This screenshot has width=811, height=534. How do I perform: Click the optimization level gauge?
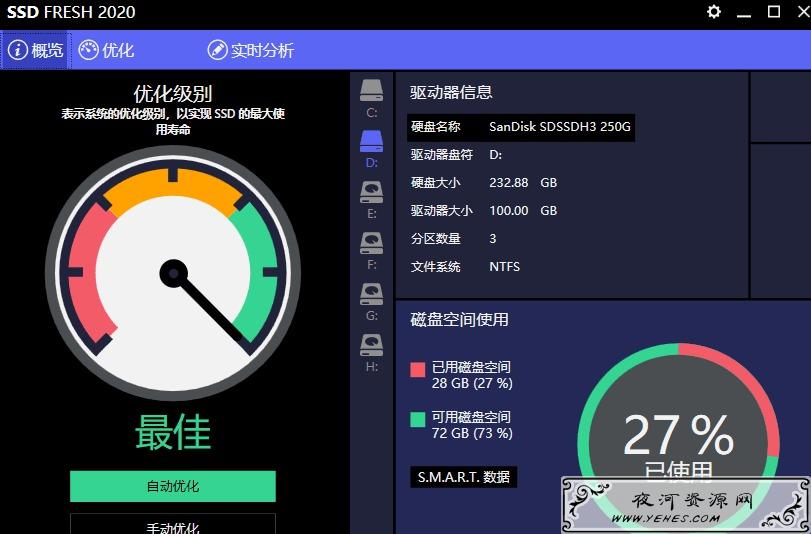[173, 273]
